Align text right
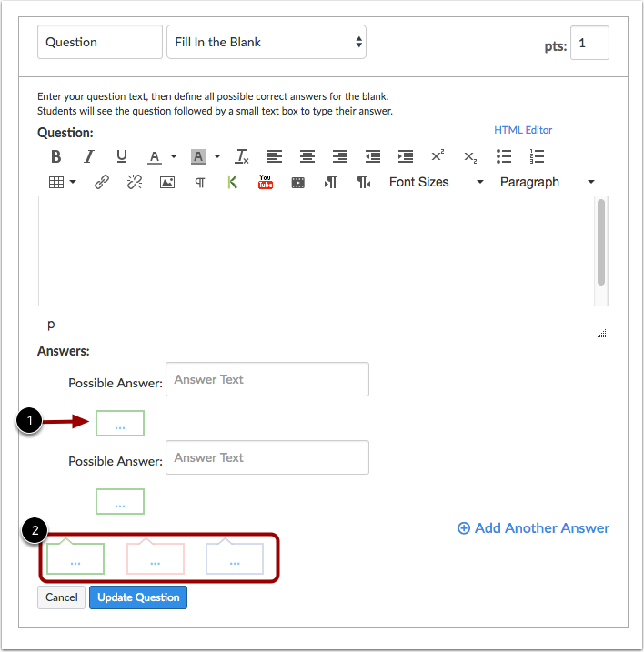This screenshot has width=644, height=652. [x=340, y=156]
